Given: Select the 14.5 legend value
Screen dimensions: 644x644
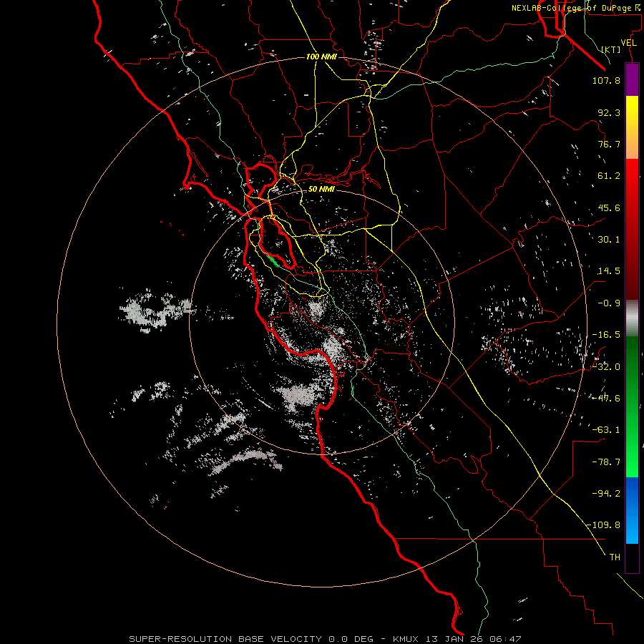Looking at the screenshot, I should pos(609,271).
